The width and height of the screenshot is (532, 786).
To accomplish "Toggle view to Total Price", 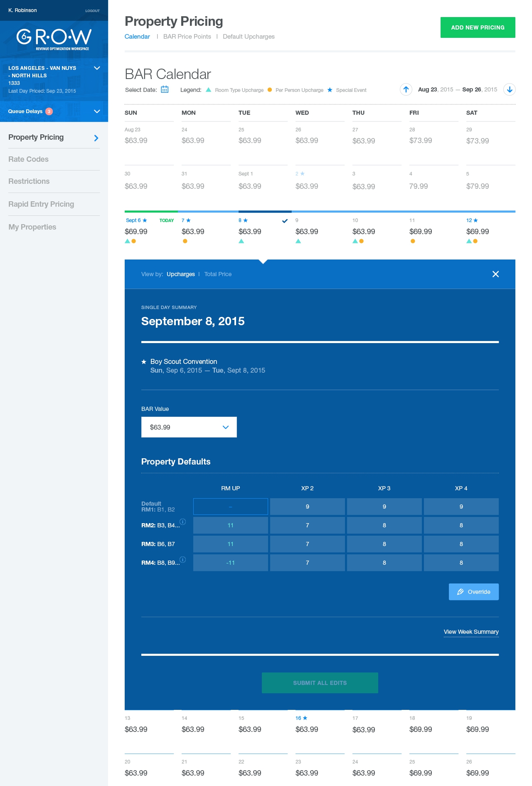I will coord(218,274).
